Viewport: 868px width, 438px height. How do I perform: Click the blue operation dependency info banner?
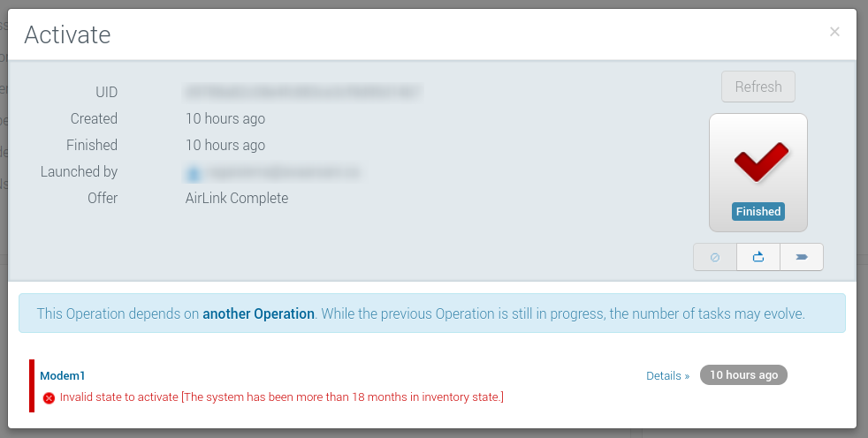[432, 313]
